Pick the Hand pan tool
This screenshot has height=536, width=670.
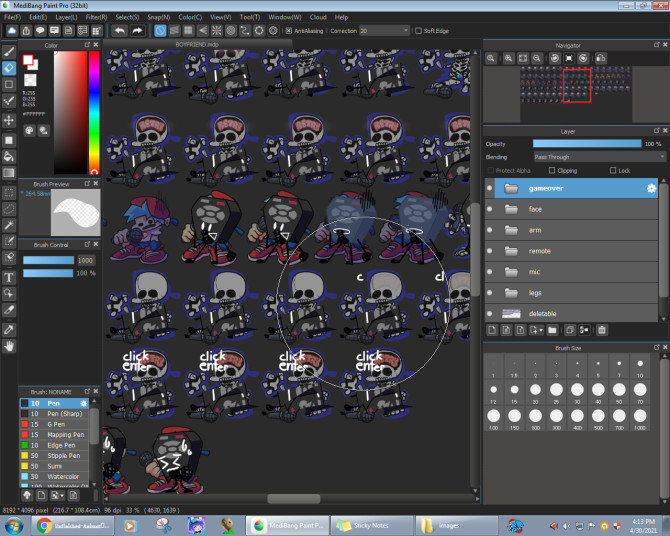coord(9,346)
